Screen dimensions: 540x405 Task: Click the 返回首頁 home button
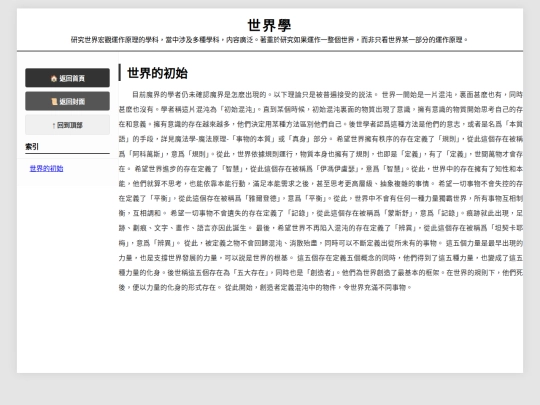[68, 78]
